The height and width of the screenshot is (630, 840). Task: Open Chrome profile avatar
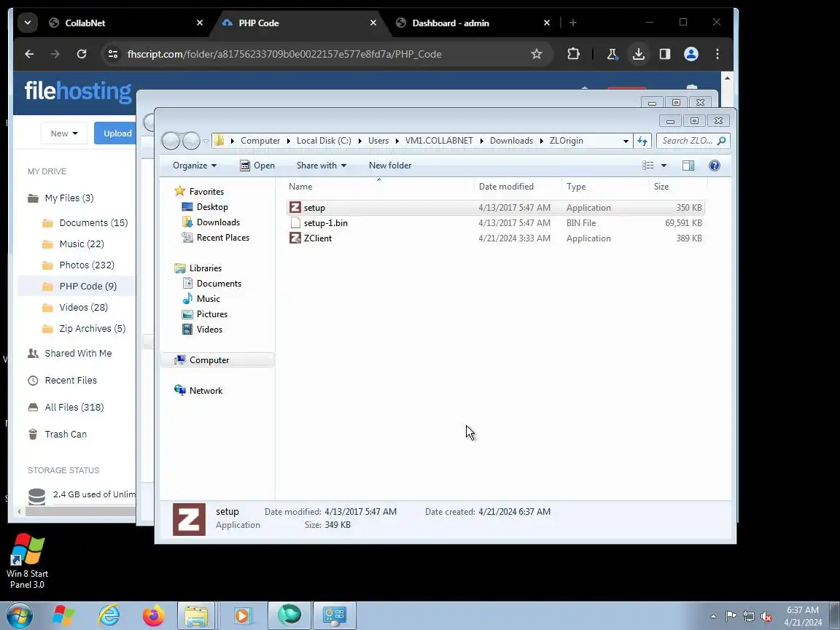pyautogui.click(x=691, y=53)
